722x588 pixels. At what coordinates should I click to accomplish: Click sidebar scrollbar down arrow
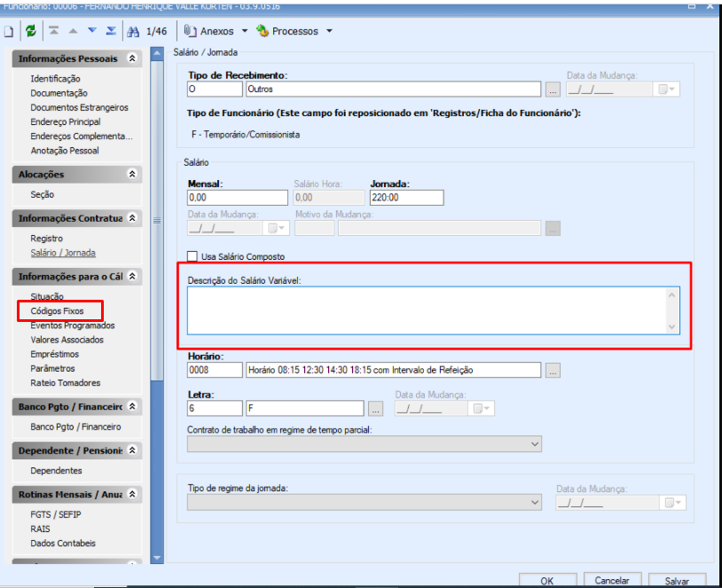pyautogui.click(x=157, y=558)
